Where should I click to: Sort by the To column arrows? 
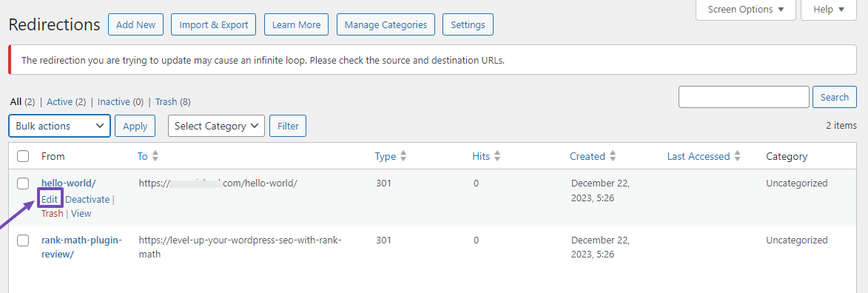pyautogui.click(x=155, y=157)
